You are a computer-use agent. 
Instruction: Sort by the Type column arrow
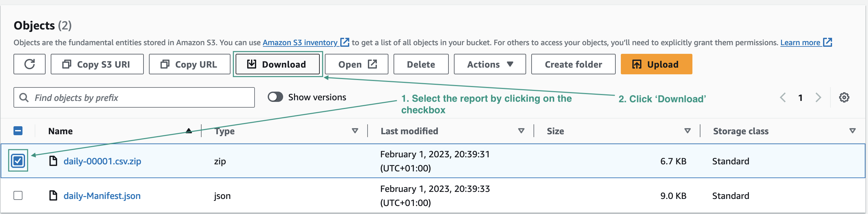click(x=355, y=131)
